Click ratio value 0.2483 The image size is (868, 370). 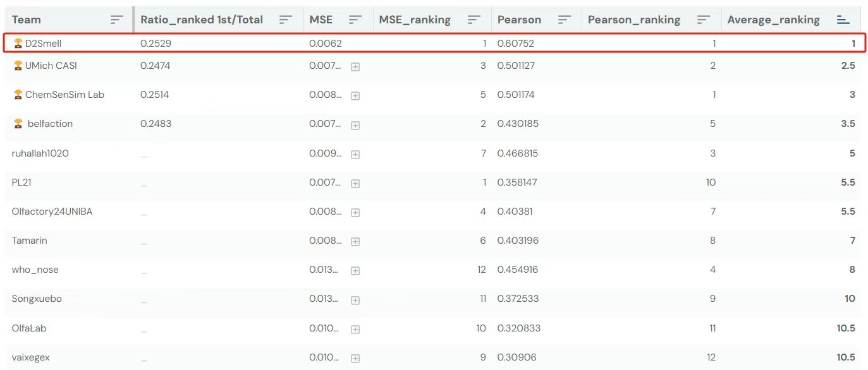pos(156,124)
